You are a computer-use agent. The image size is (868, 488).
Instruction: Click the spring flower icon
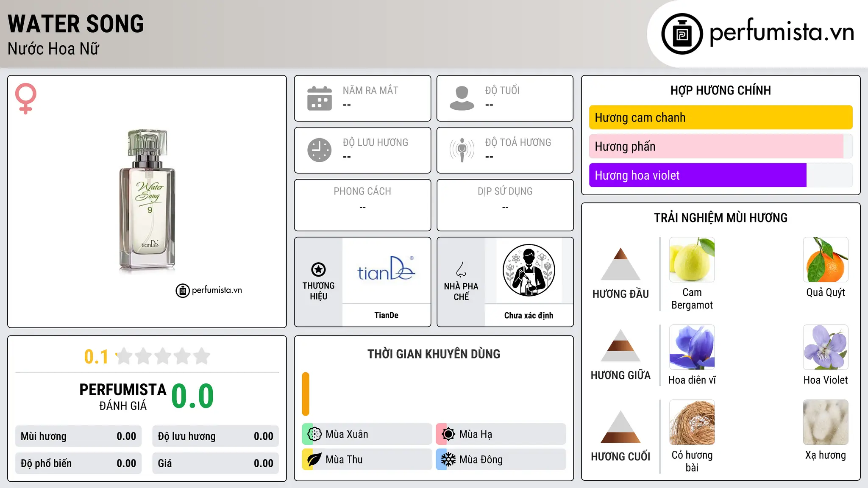(x=314, y=434)
